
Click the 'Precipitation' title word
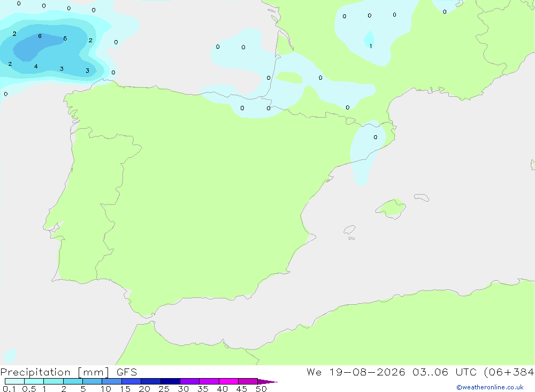(35, 372)
